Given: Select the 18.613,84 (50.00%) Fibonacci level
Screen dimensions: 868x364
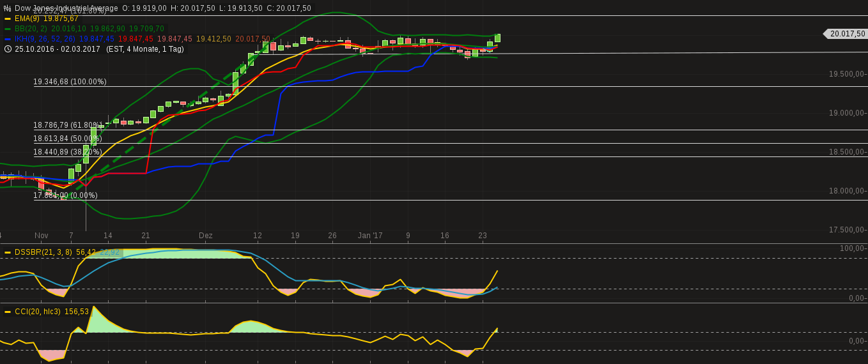Looking at the screenshot, I should (x=68, y=139).
